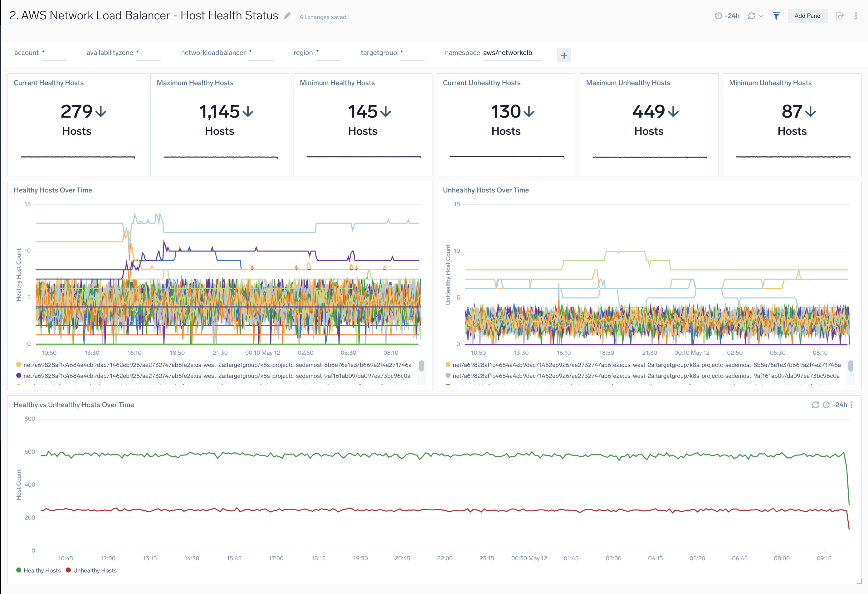Set the networkloadbalancer filter value

pyautogui.click(x=261, y=53)
